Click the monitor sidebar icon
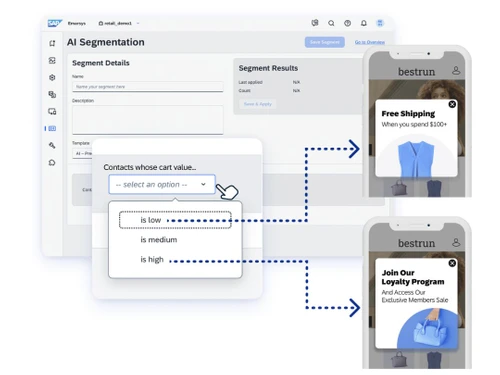This screenshot has height=375, width=500. (52, 111)
